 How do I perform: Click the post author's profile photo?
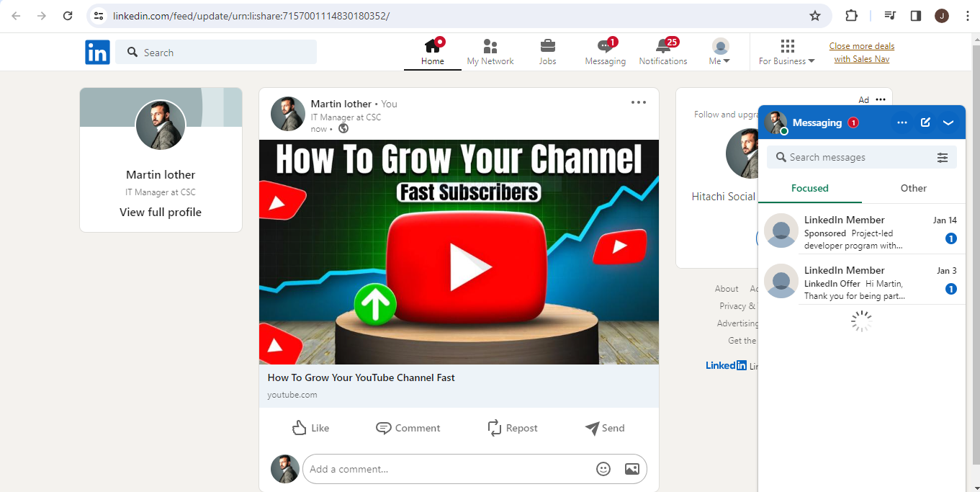288,114
